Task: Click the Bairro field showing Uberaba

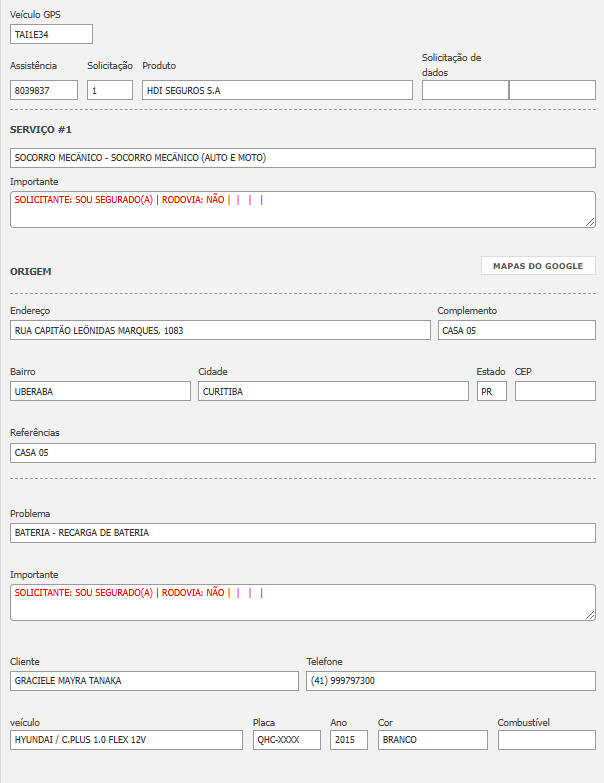Action: pyautogui.click(x=100, y=391)
